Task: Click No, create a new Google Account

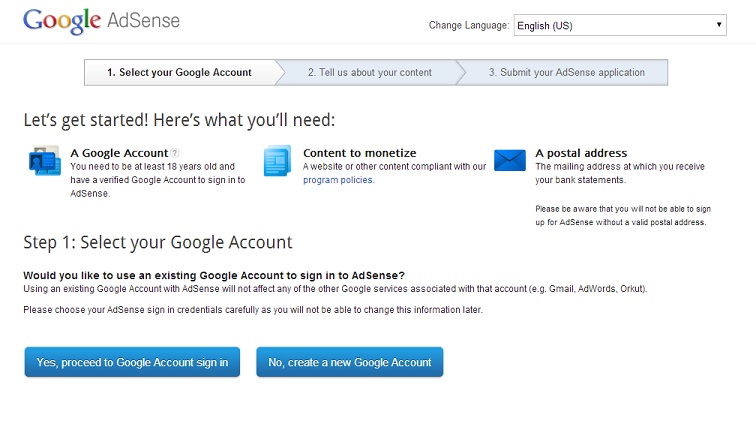Action: 350,362
